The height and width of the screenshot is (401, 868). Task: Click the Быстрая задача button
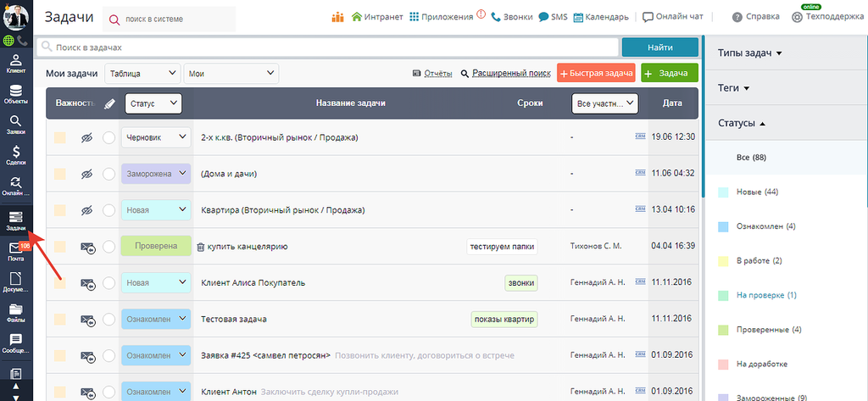tap(596, 73)
